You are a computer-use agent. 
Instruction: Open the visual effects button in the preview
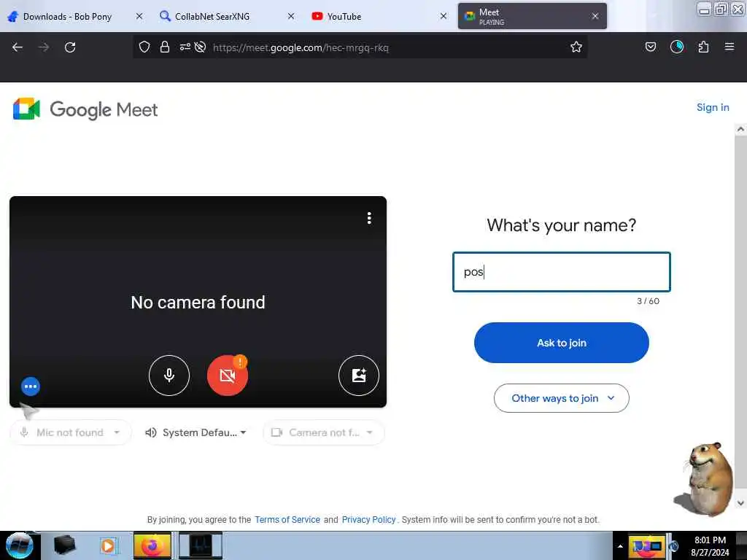click(359, 376)
